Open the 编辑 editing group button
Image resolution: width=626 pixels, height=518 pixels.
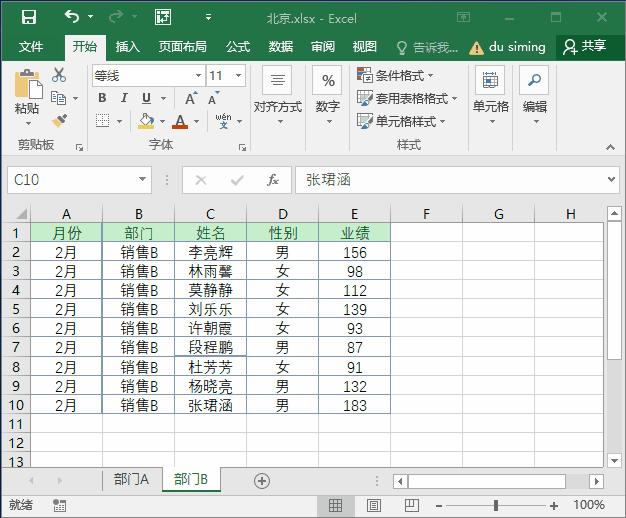coord(535,95)
